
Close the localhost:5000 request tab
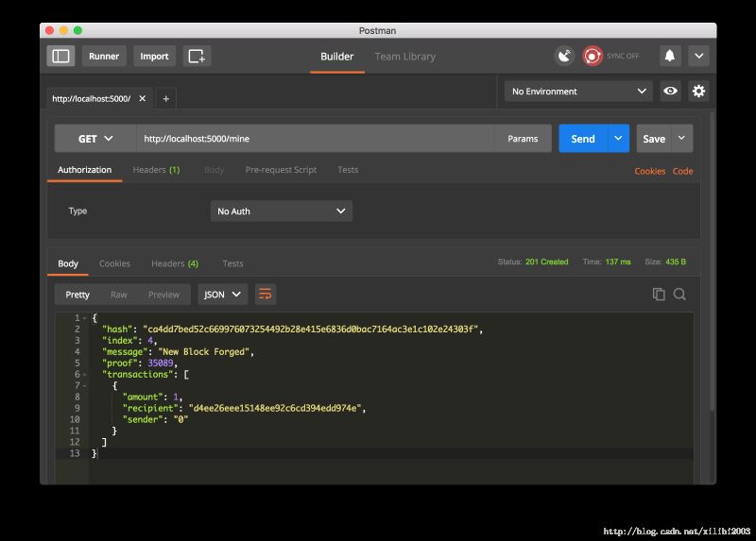[143, 98]
